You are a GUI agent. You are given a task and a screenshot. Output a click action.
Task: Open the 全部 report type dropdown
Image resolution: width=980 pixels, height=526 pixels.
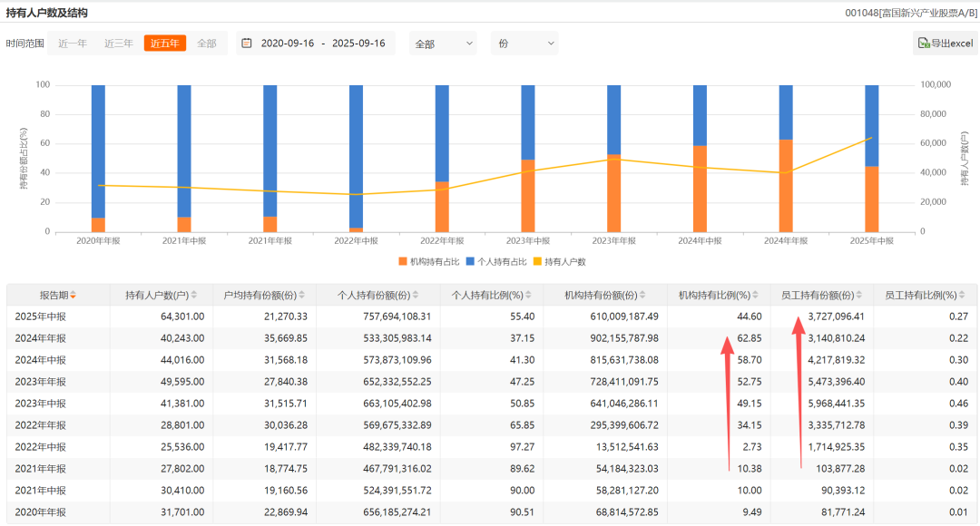click(443, 44)
